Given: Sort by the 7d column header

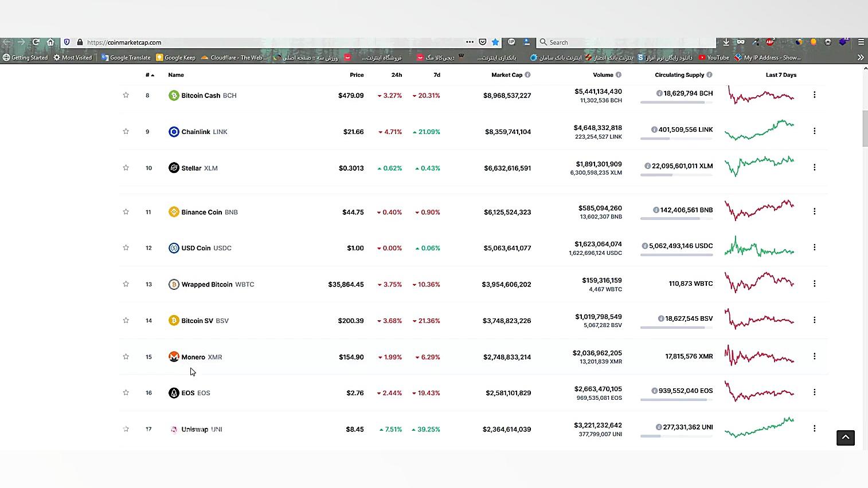Looking at the screenshot, I should [x=437, y=75].
